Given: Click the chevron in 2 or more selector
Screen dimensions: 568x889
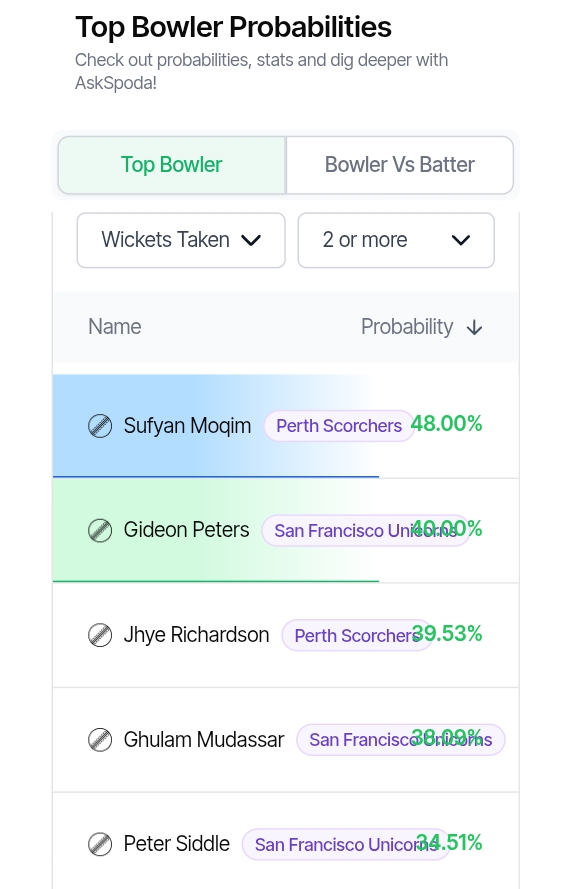Looking at the screenshot, I should 461,240.
